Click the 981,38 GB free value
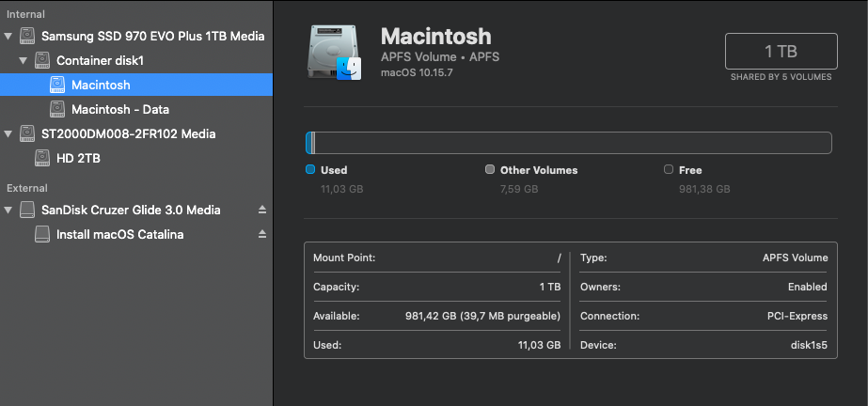The image size is (868, 406). [704, 189]
